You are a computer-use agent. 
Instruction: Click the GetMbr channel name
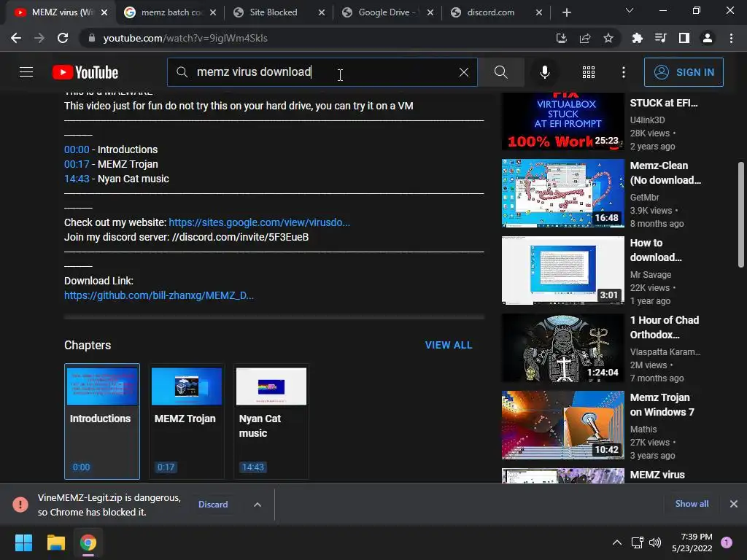pyautogui.click(x=645, y=197)
